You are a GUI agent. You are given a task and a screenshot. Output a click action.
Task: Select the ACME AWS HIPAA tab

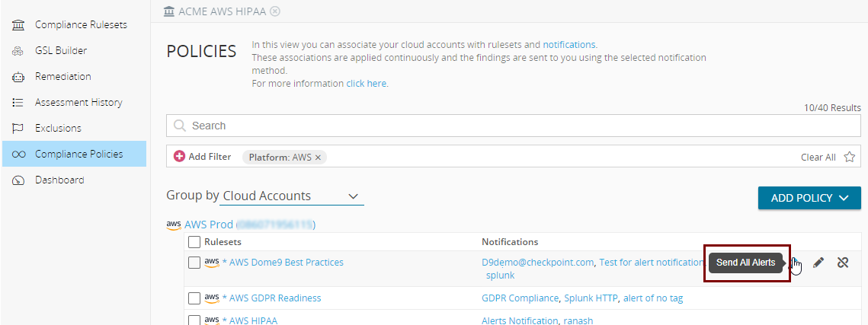(x=223, y=11)
